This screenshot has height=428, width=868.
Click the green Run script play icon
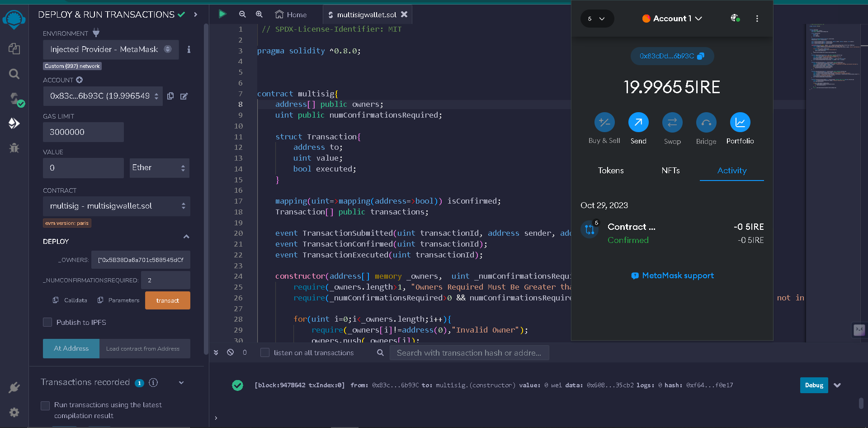[x=222, y=14]
